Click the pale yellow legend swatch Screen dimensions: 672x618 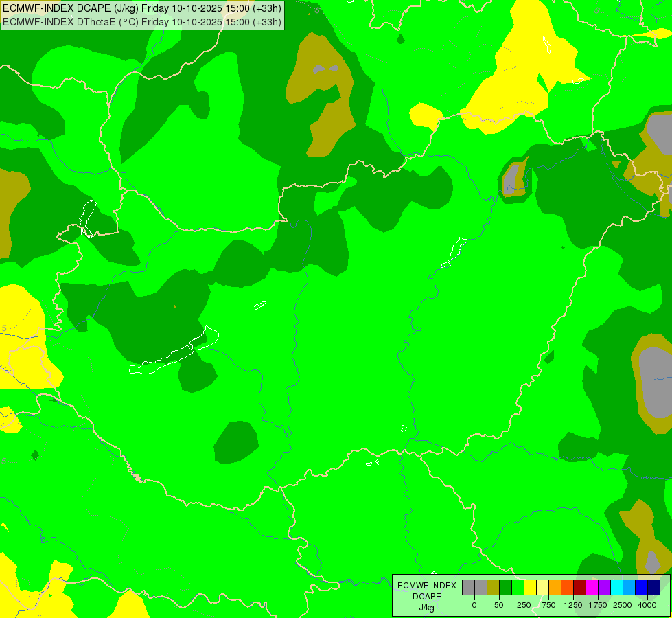point(542,588)
